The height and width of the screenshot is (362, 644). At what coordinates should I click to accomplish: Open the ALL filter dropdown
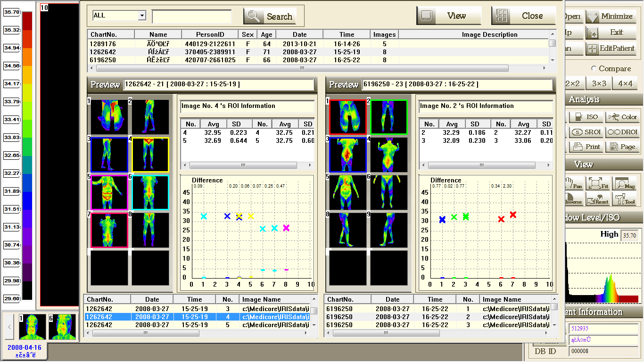point(142,16)
